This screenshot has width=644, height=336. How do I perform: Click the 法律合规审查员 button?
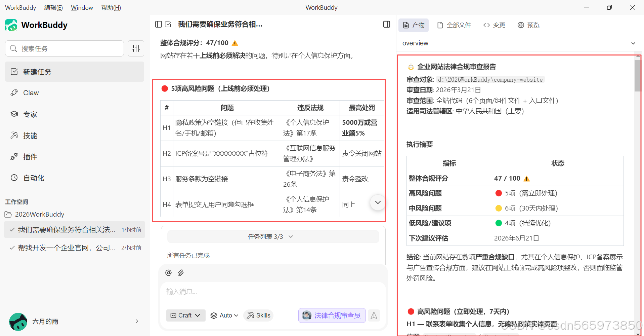[332, 315]
